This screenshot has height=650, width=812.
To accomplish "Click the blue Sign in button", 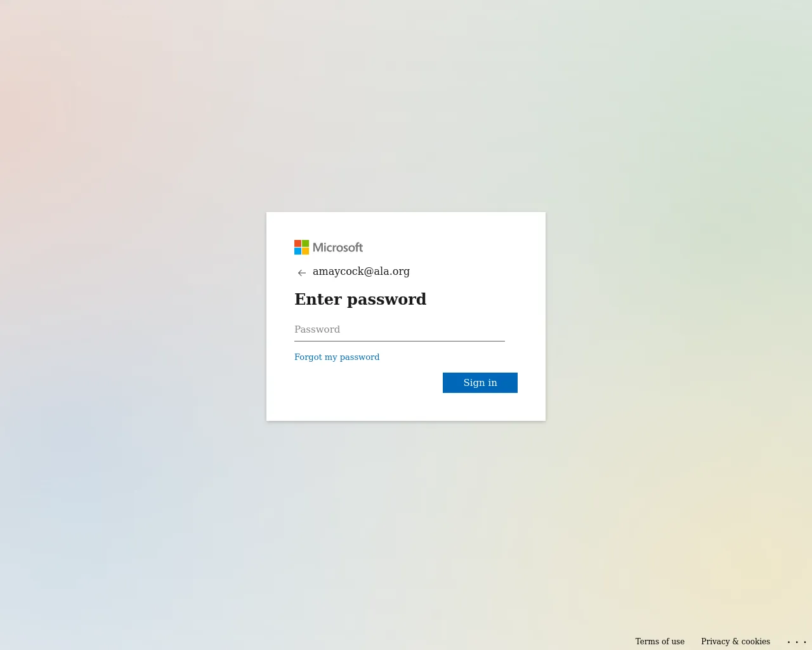I will pos(480,383).
